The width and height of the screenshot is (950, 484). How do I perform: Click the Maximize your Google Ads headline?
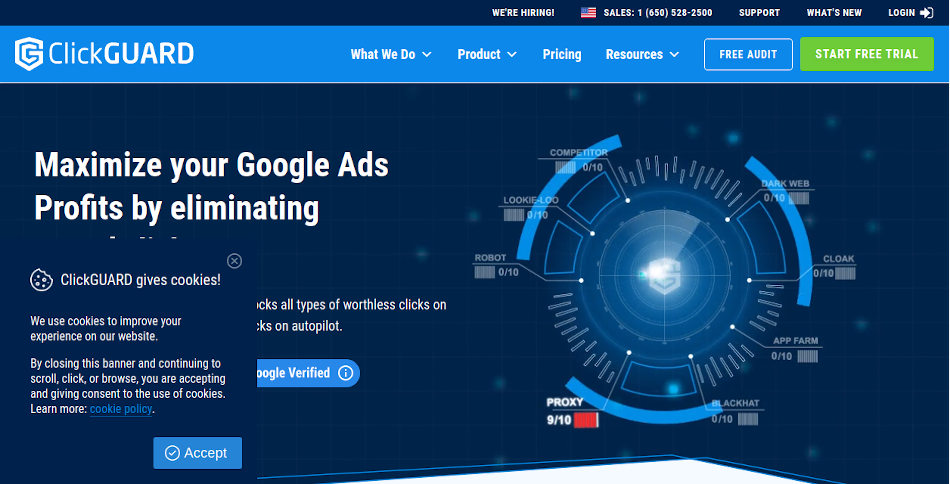pyautogui.click(x=211, y=186)
